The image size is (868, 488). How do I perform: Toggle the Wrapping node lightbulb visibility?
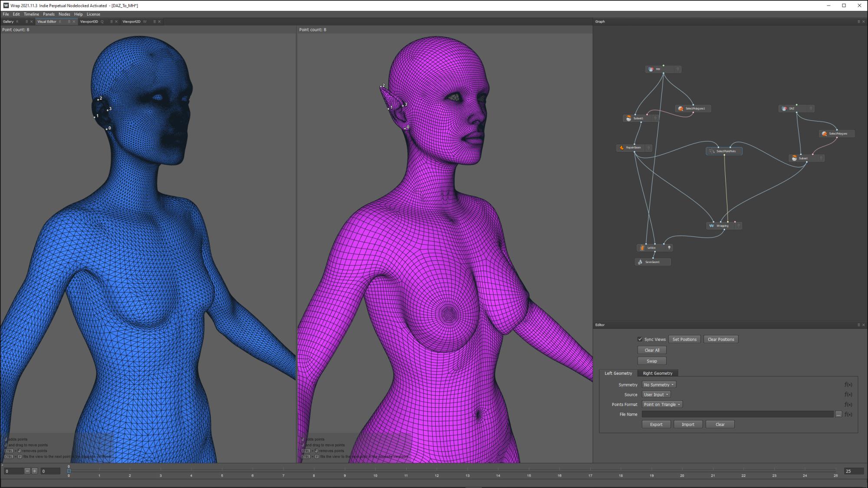pyautogui.click(x=738, y=226)
